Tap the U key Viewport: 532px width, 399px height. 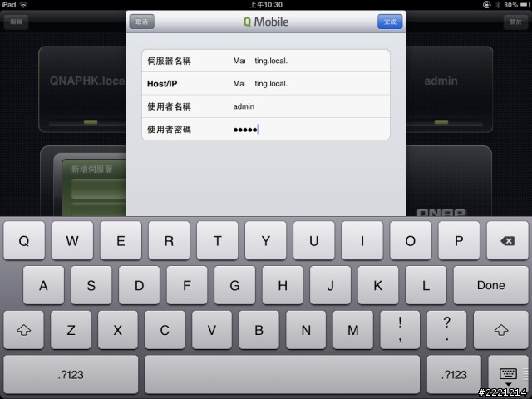pyautogui.click(x=314, y=240)
